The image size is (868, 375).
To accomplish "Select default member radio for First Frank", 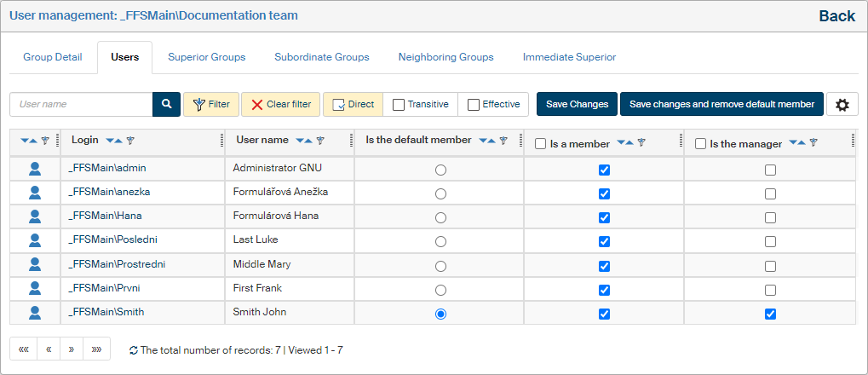I will pyautogui.click(x=440, y=290).
